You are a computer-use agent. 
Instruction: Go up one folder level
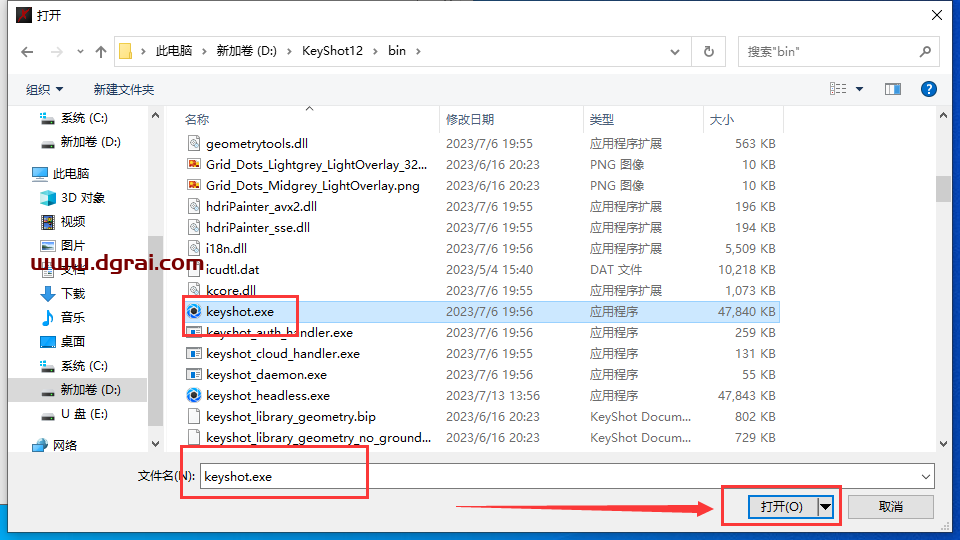[101, 52]
